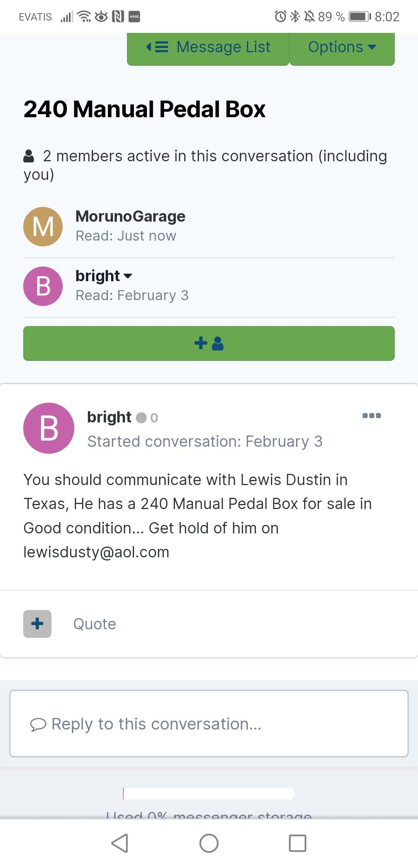Tap the 240 Manual Pedal Box title
Viewport: 418px width, 868px height.
tap(144, 109)
